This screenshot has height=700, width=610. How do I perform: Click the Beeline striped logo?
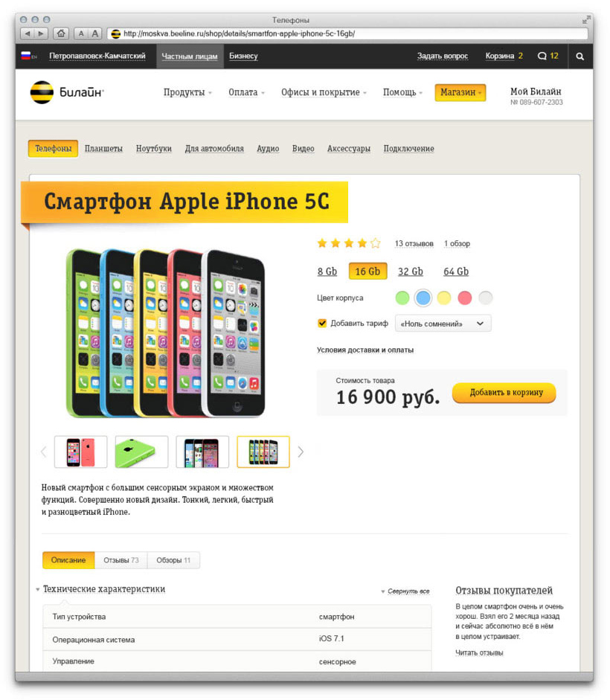42,92
